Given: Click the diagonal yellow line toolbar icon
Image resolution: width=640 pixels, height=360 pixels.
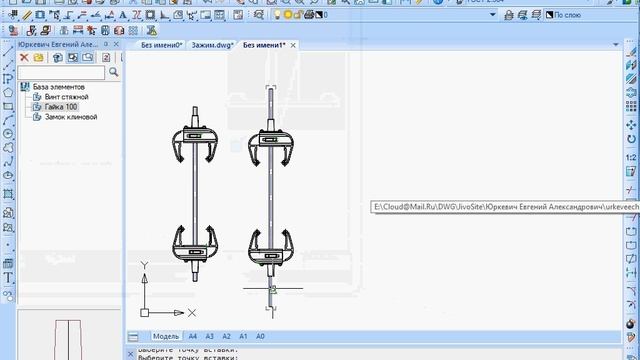Looking at the screenshot, I should (x=27, y=15).
